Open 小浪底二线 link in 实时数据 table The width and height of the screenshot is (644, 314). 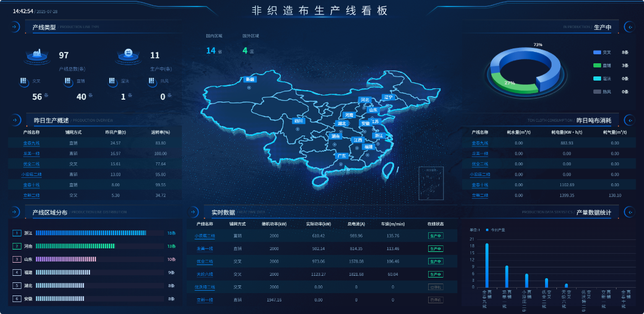[205, 236]
